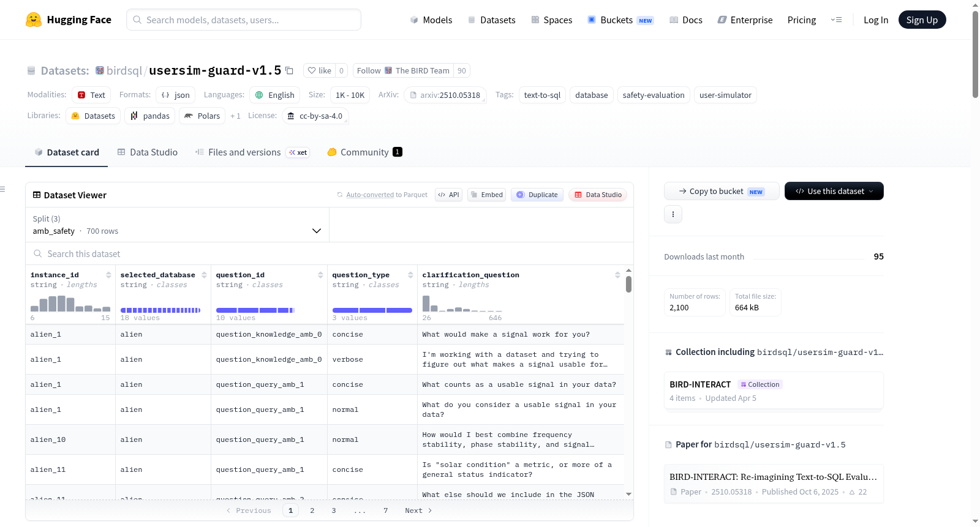Click the database tag
This screenshot has width=980, height=527.
pyautogui.click(x=592, y=95)
